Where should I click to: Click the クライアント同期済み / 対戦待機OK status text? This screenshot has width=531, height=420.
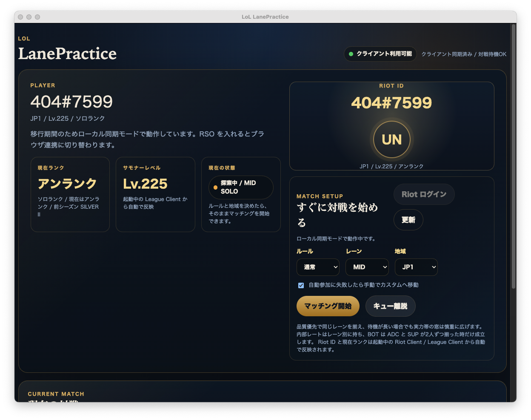(464, 54)
